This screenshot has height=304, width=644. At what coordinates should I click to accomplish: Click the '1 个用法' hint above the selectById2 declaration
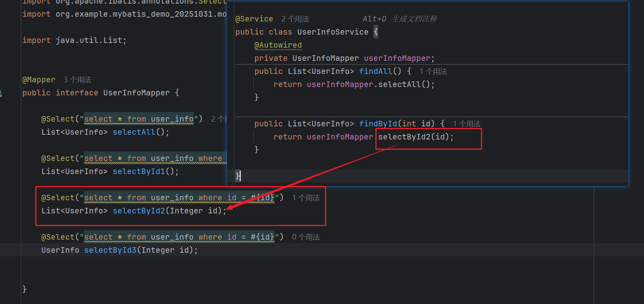point(306,198)
